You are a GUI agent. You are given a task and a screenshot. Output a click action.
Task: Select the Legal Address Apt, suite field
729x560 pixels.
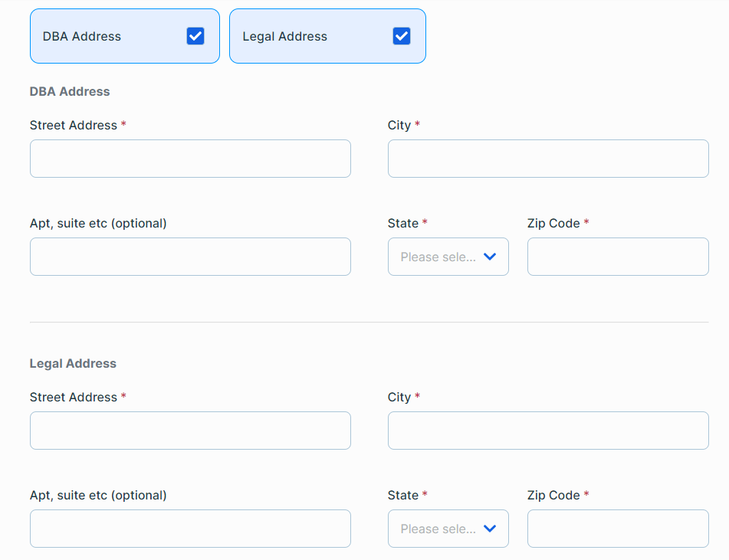190,529
